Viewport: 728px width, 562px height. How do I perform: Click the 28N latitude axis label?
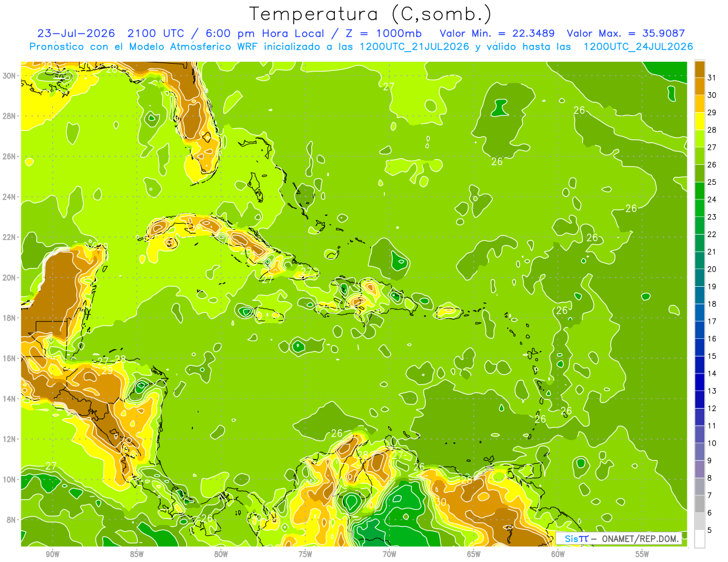click(9, 116)
